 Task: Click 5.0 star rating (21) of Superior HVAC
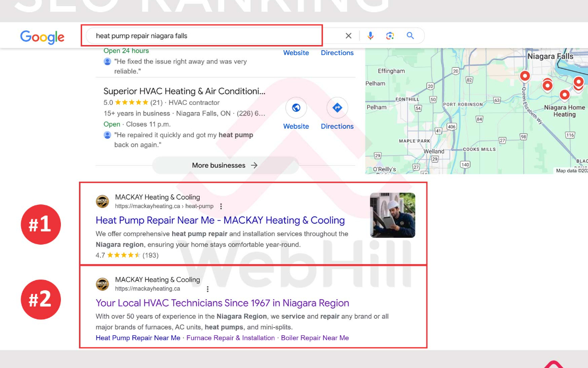pyautogui.click(x=133, y=102)
